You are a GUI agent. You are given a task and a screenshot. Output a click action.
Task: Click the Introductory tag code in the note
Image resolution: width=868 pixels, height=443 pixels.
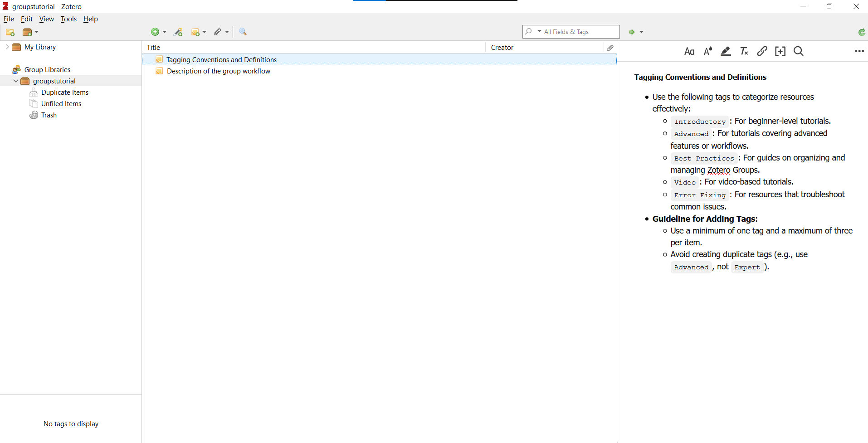click(700, 122)
